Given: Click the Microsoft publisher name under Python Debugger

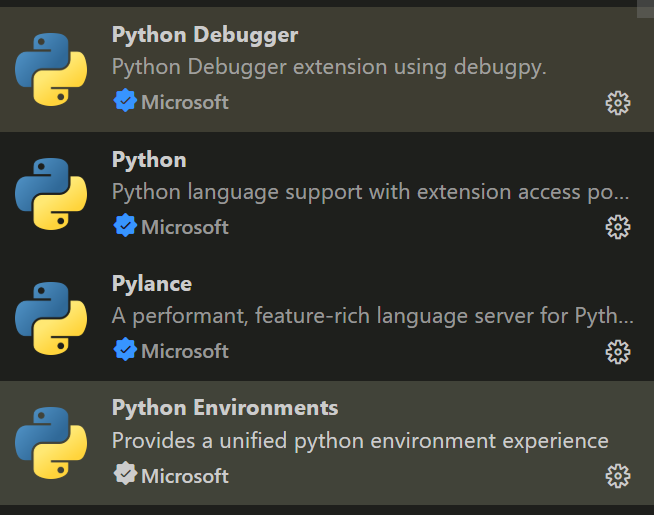Looking at the screenshot, I should coord(185,102).
